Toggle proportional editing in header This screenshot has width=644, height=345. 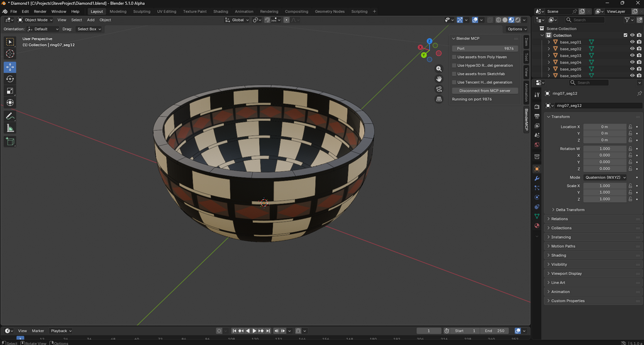(286, 20)
